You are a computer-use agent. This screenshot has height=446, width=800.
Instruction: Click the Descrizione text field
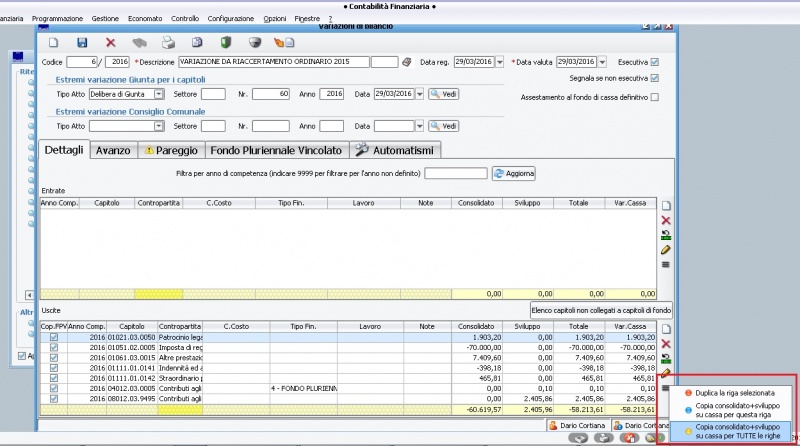click(272, 62)
